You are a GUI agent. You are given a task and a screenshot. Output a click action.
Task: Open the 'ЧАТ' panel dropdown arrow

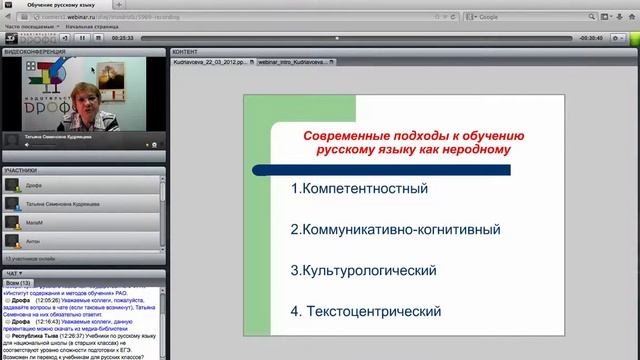click(20, 273)
